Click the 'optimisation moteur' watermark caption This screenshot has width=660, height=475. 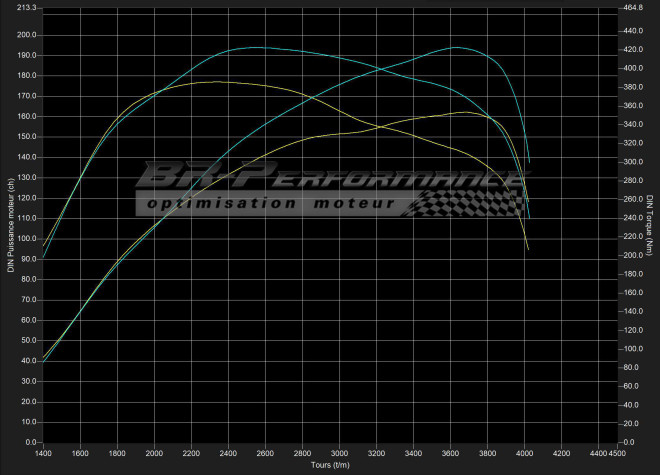272,204
